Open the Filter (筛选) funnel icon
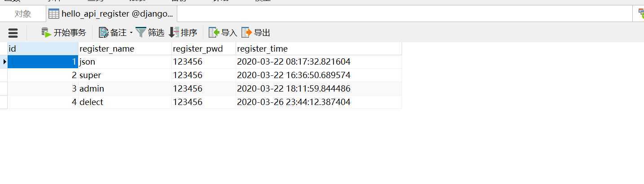This screenshot has height=184, width=644. pyautogui.click(x=141, y=32)
